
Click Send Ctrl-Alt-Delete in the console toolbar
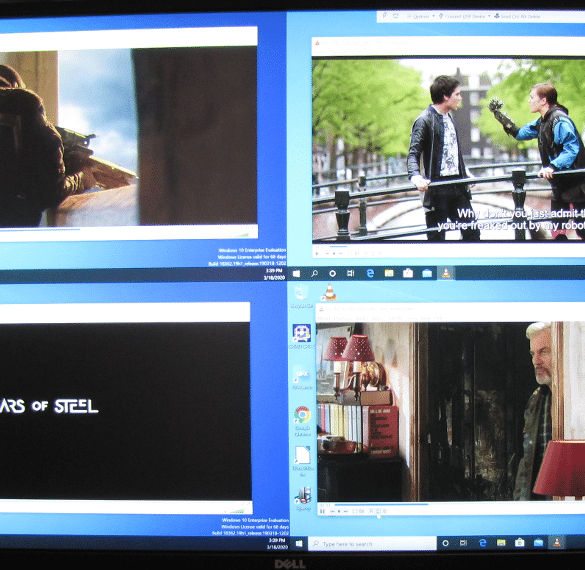click(517, 16)
